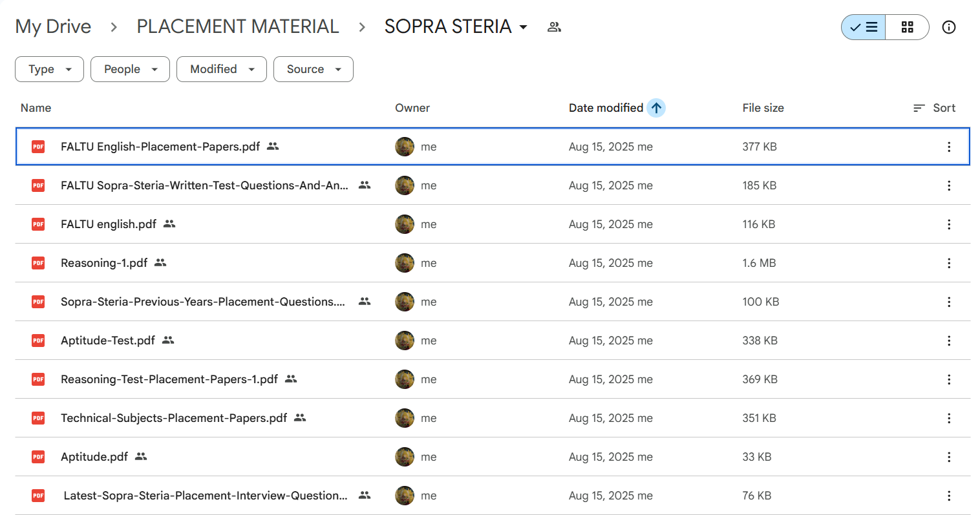
Task: Select file FALTU english.pdf
Action: (x=493, y=224)
